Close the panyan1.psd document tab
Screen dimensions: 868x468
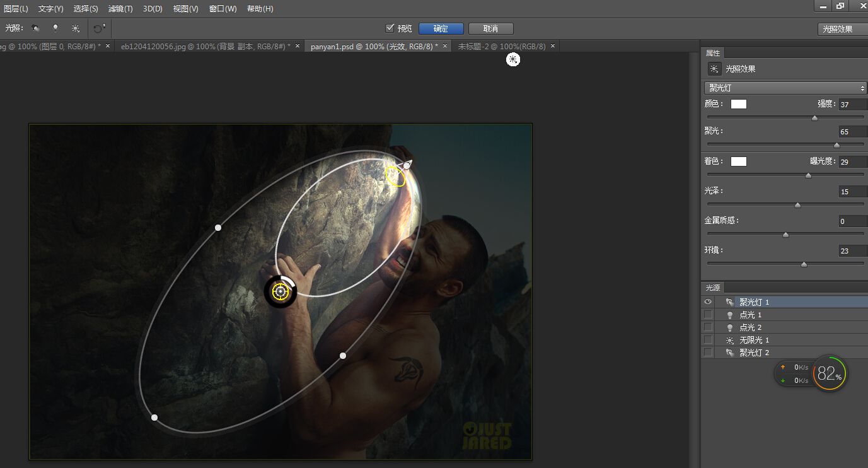coord(444,46)
